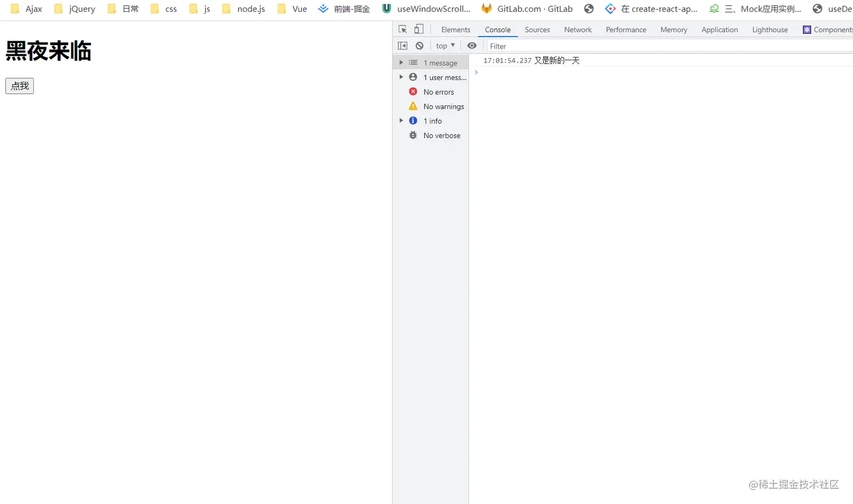853x504 pixels.
Task: Click the globe bookmark after GitLab
Action: coord(589,9)
